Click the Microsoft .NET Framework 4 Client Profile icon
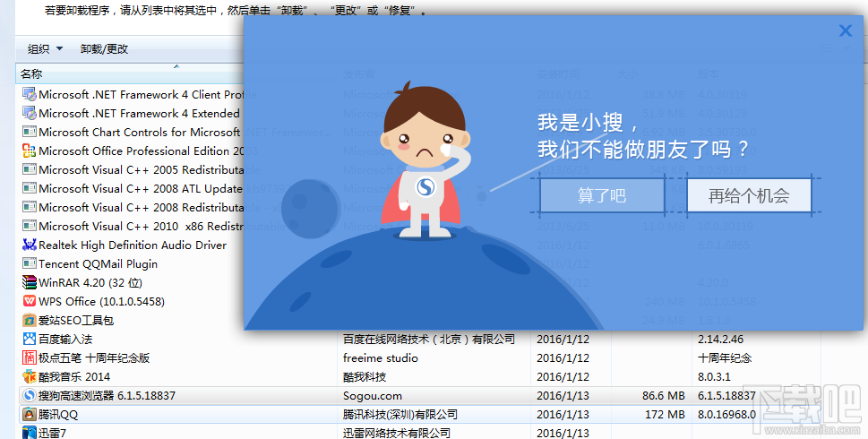The width and height of the screenshot is (868, 439). point(29,95)
